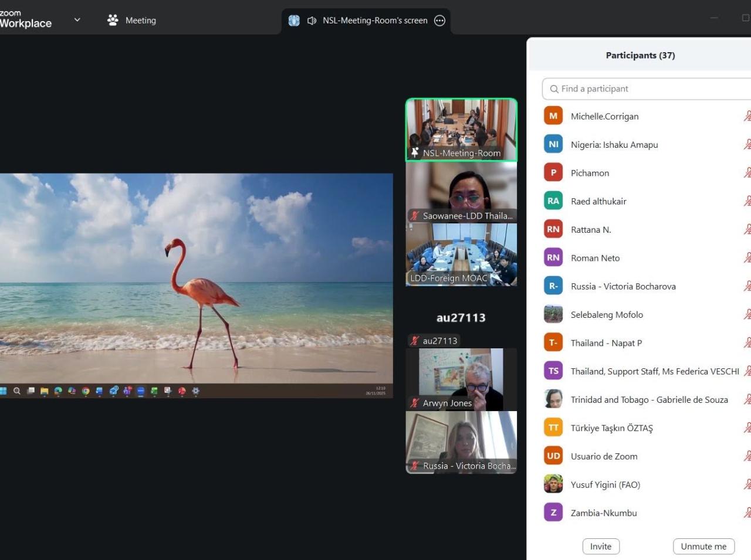This screenshot has height=560, width=751.
Task: Click muted mic icon on Russia Victoria tile
Action: (x=415, y=466)
